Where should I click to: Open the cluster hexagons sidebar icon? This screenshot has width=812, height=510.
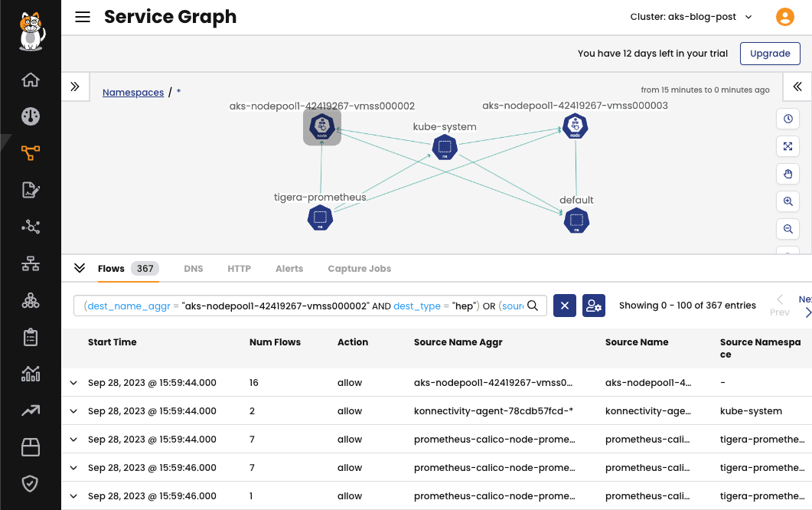pyautogui.click(x=31, y=301)
